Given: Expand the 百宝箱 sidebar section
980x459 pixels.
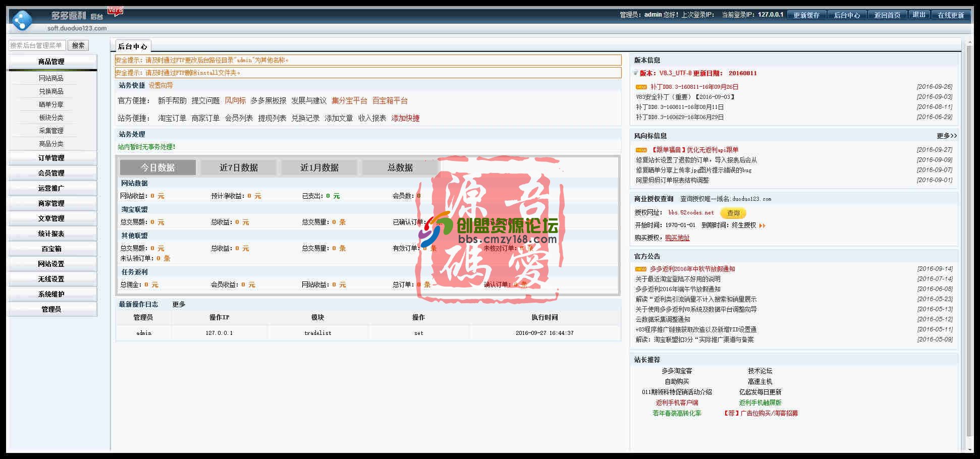Looking at the screenshot, I should pyautogui.click(x=52, y=249).
